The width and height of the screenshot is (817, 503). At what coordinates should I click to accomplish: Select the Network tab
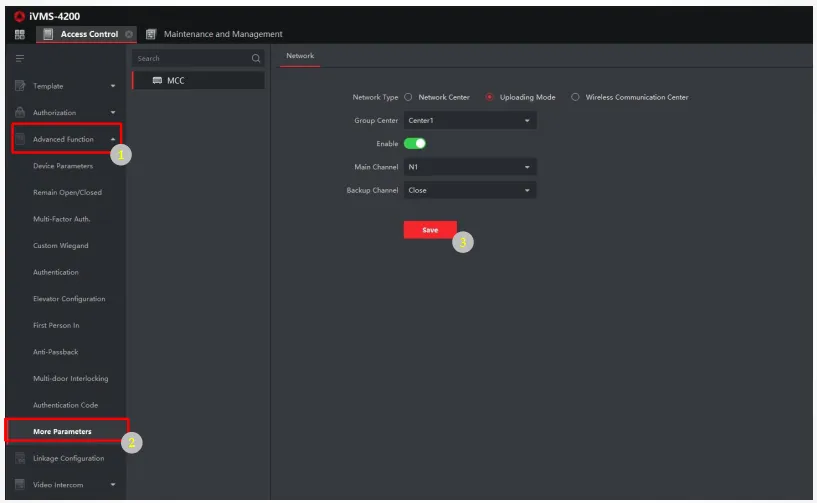point(300,56)
